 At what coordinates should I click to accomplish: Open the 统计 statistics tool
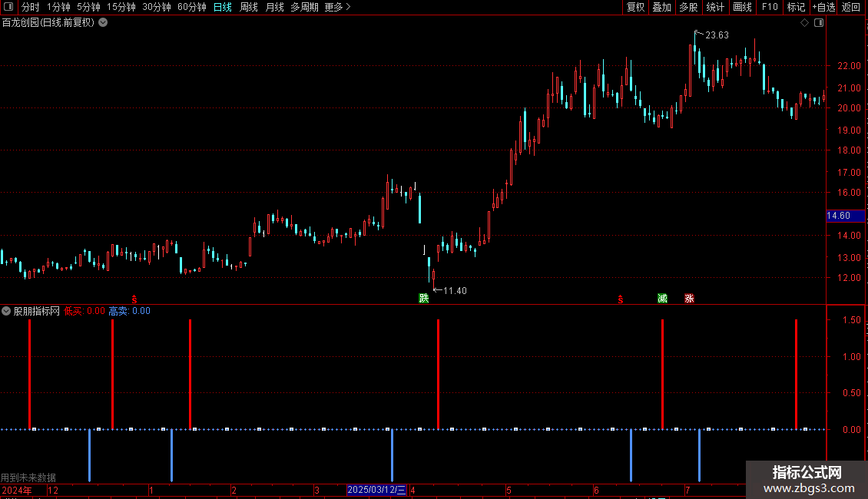[715, 7]
